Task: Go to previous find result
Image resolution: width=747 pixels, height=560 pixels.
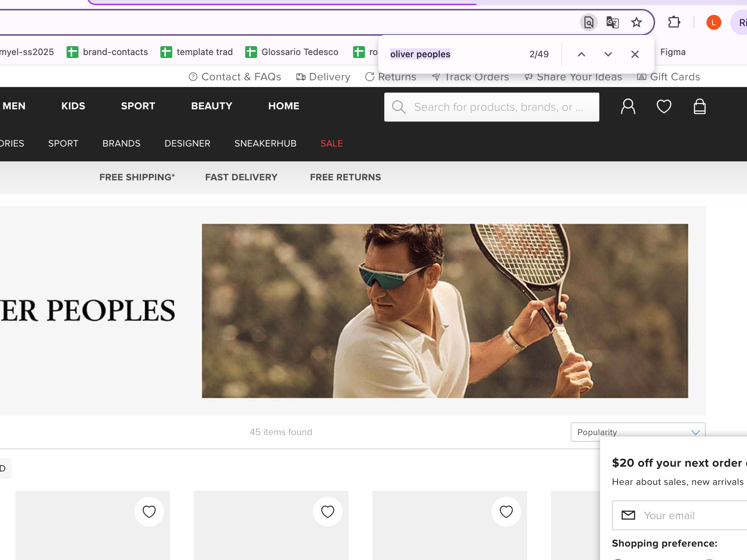Action: 581,54
